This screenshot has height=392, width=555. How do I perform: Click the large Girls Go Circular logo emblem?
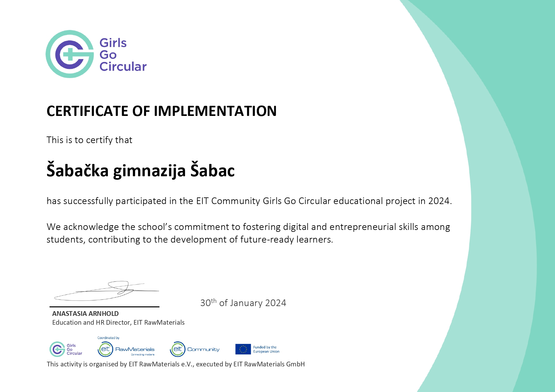coord(70,54)
